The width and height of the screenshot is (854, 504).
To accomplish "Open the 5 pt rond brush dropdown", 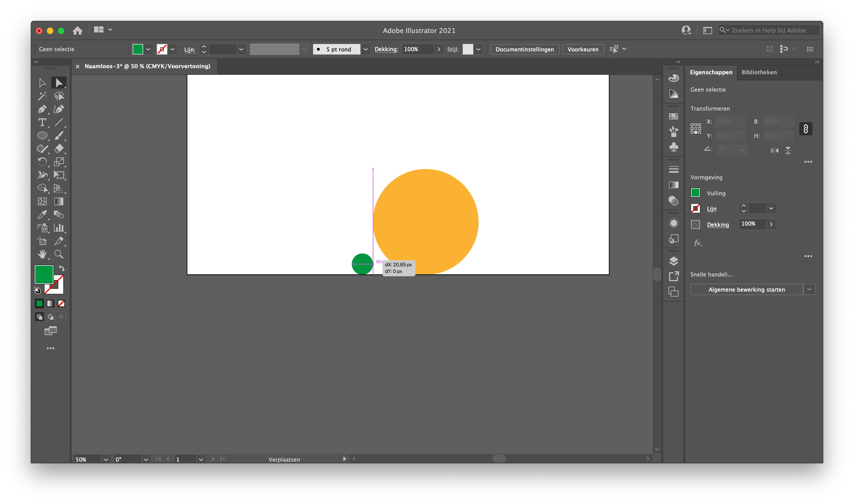I will [x=365, y=49].
